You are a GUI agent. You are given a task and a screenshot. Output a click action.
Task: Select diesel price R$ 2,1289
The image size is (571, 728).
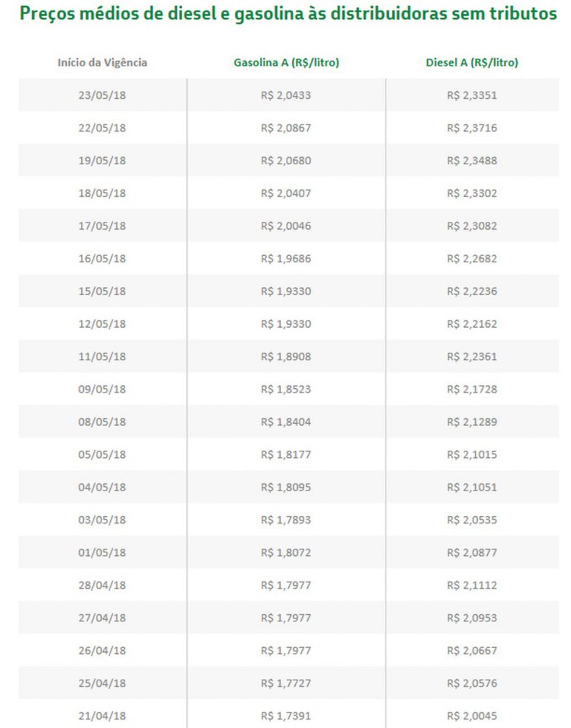click(471, 422)
